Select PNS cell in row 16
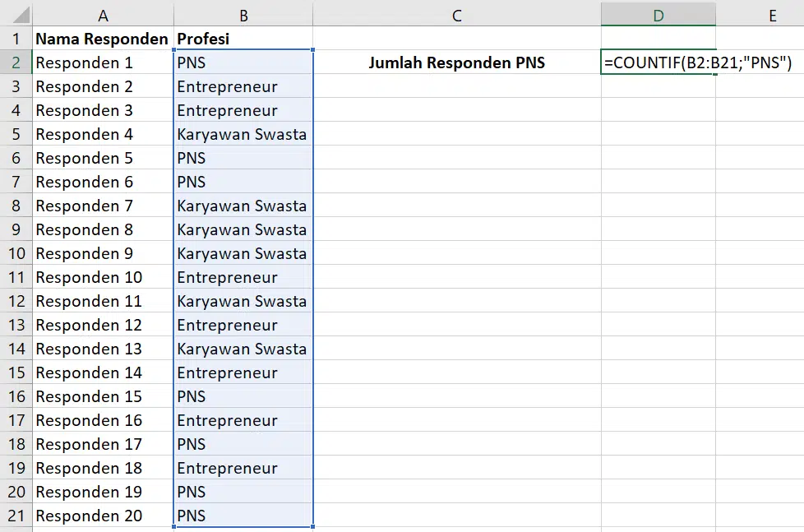The height and width of the screenshot is (532, 804). click(243, 396)
